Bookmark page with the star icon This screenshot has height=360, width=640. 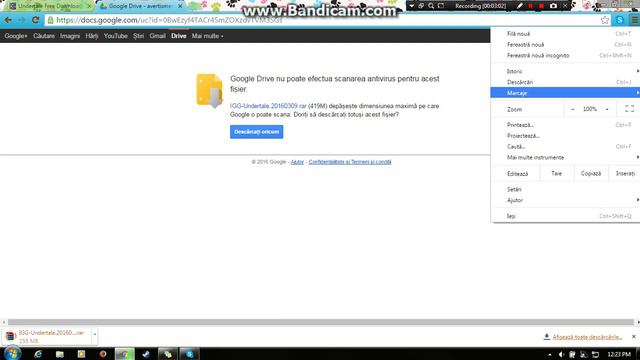(x=604, y=20)
